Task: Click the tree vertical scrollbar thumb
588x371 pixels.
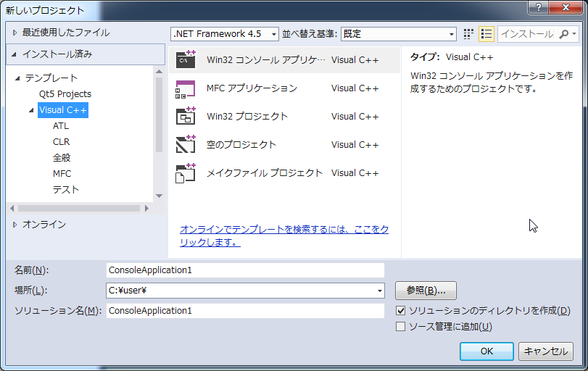Action: [x=159, y=114]
